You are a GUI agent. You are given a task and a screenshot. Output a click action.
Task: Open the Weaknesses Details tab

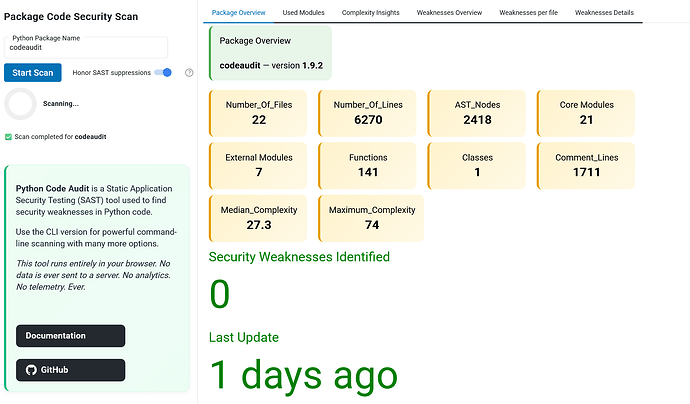click(604, 12)
